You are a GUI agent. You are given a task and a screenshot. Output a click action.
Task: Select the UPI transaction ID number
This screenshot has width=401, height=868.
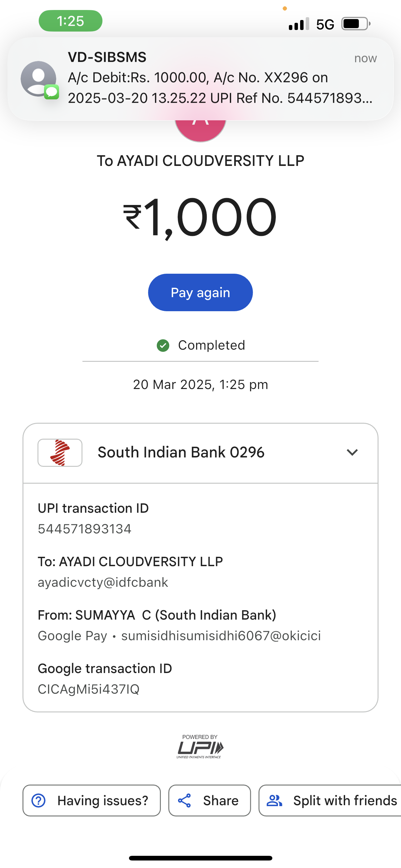(x=85, y=529)
